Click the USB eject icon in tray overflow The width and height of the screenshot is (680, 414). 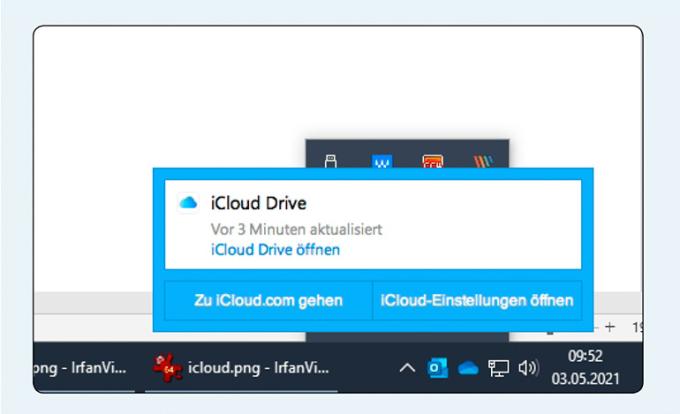pyautogui.click(x=331, y=161)
